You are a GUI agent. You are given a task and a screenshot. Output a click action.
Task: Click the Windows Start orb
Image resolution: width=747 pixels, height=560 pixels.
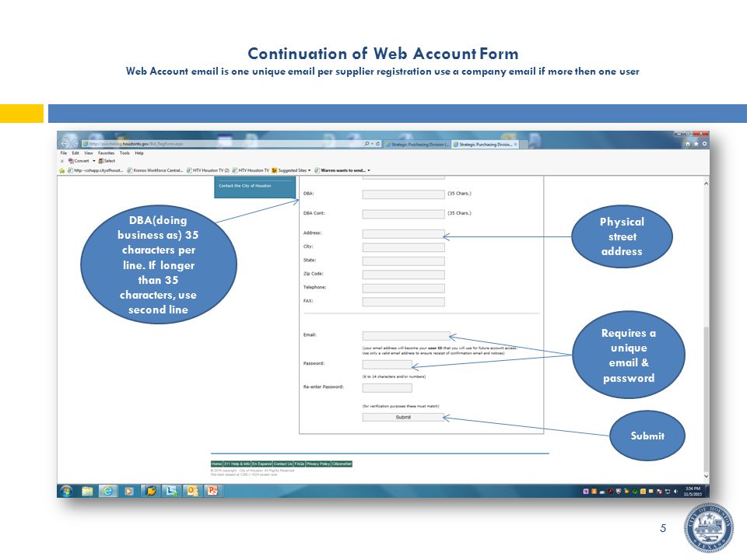coord(66,491)
